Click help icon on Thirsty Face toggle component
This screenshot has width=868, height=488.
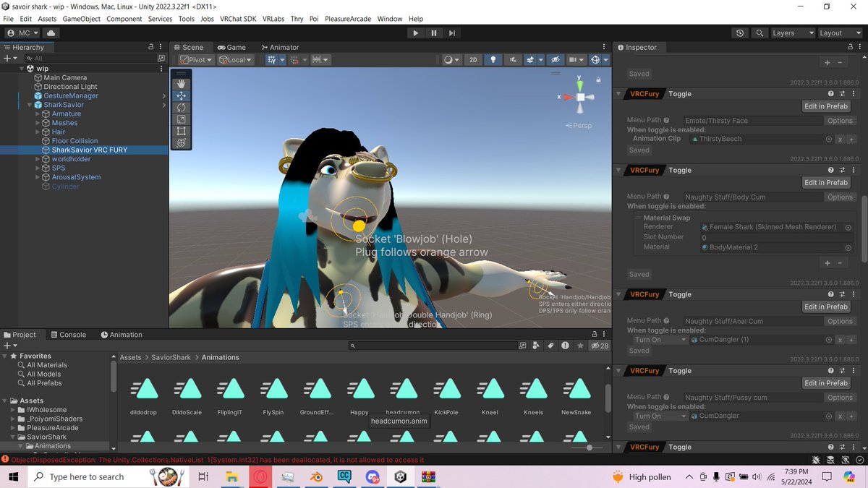[x=831, y=94]
